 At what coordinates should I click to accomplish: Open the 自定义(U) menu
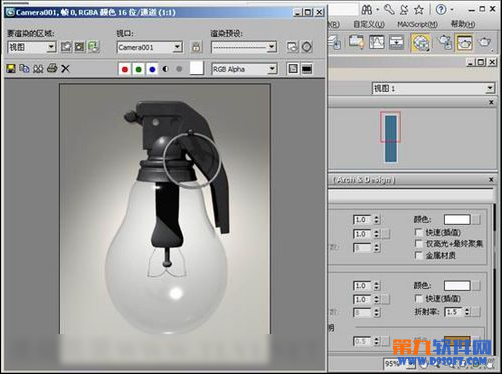(369, 24)
